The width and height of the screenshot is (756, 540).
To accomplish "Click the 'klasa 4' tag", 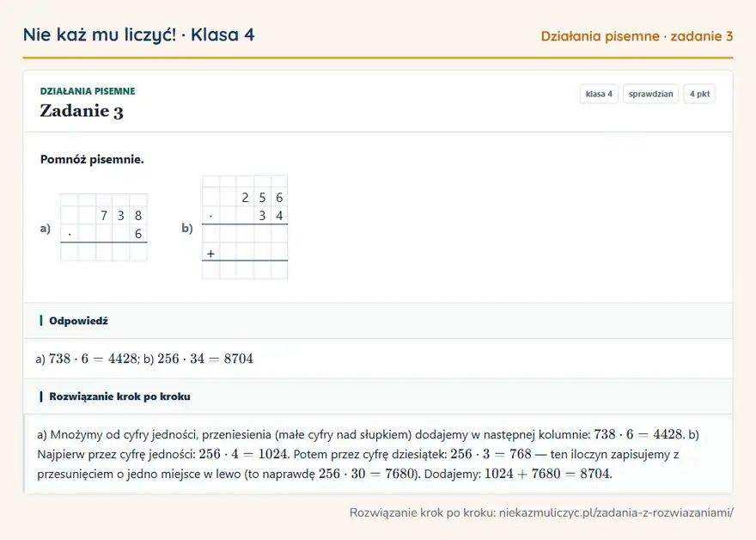I will (x=599, y=94).
